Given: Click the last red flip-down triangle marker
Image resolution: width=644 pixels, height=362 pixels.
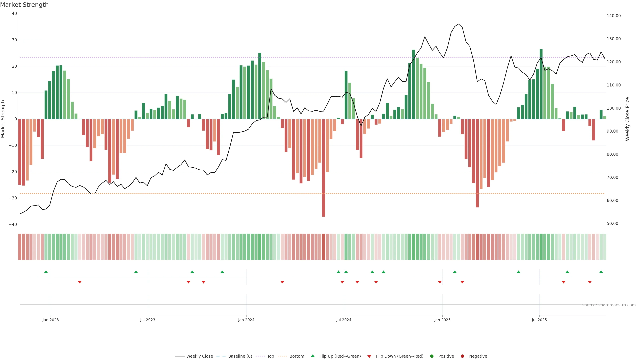Looking at the screenshot, I should (x=590, y=282).
